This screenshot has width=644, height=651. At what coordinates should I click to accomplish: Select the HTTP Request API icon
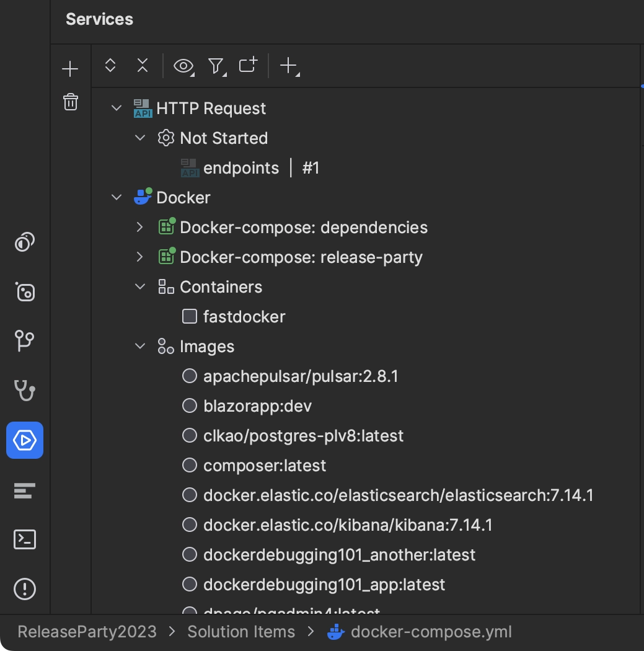143,108
